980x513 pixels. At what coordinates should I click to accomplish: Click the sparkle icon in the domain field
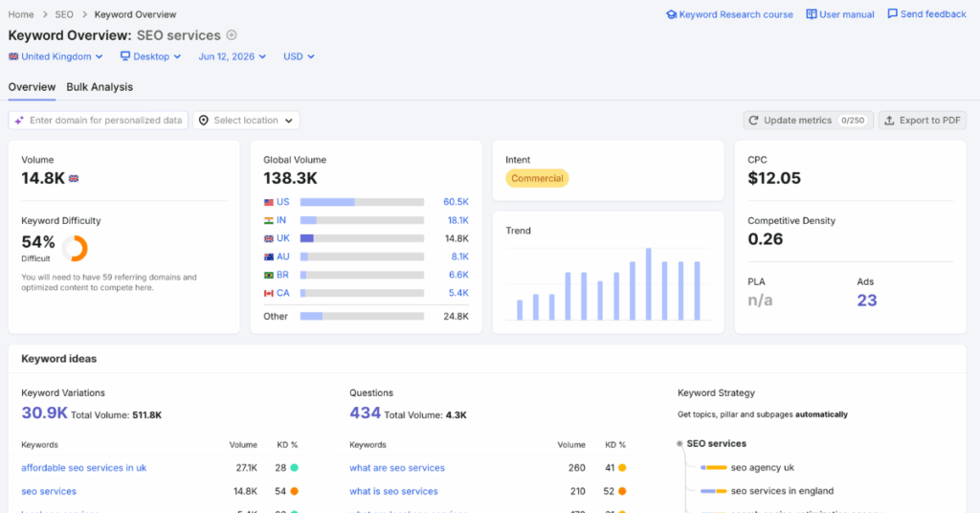19,120
